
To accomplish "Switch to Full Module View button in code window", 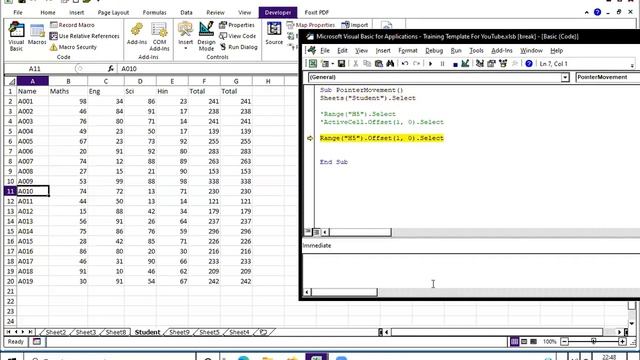I will (316, 232).
